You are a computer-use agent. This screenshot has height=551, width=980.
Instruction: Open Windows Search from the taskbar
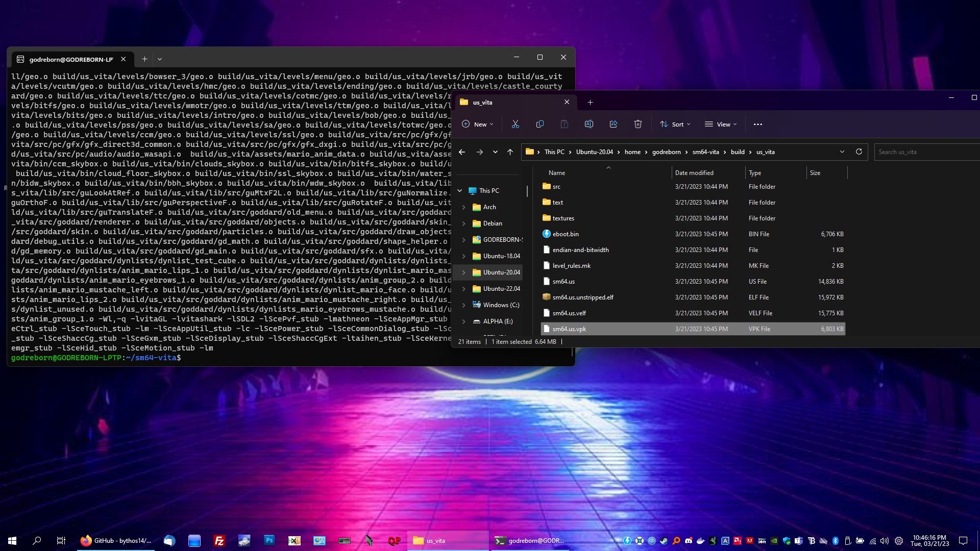[37, 541]
